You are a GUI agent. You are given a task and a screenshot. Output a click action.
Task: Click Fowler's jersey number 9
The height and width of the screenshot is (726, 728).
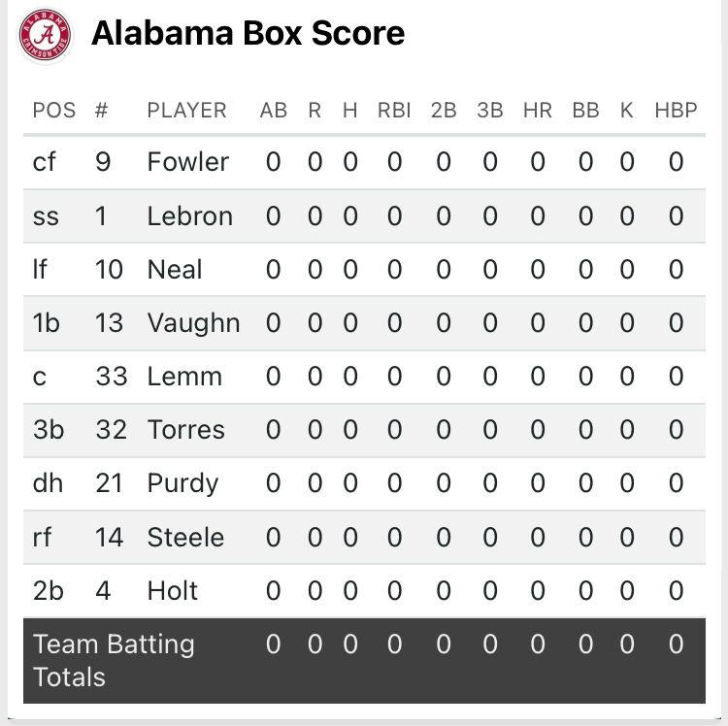[x=103, y=162]
